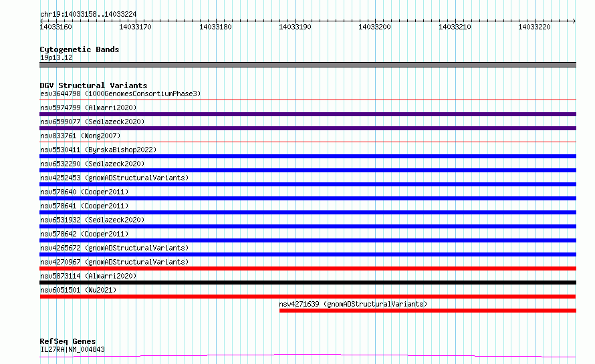Open nsv578642 (Cooper2011) label
This screenshot has height=364, width=595.
84,234
